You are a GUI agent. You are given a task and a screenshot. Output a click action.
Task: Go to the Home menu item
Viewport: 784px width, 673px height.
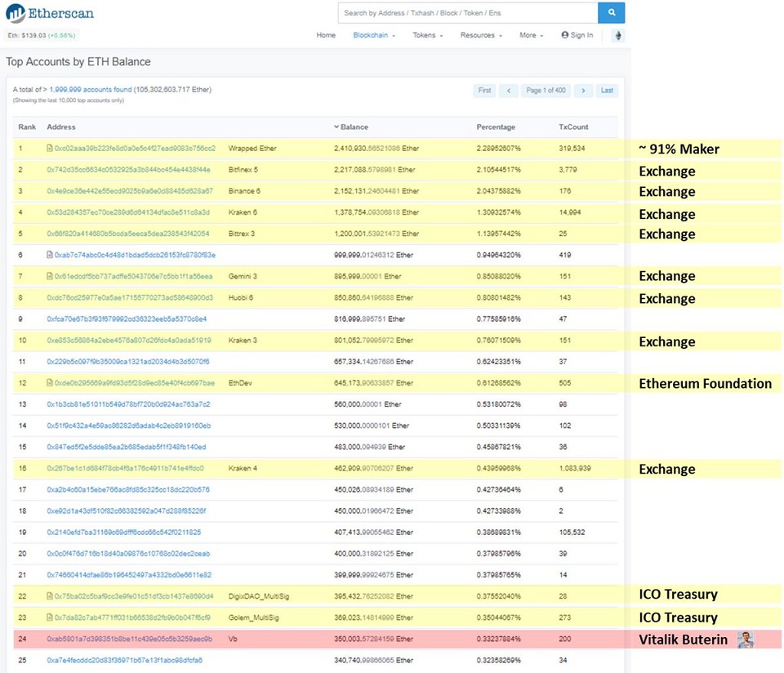326,36
